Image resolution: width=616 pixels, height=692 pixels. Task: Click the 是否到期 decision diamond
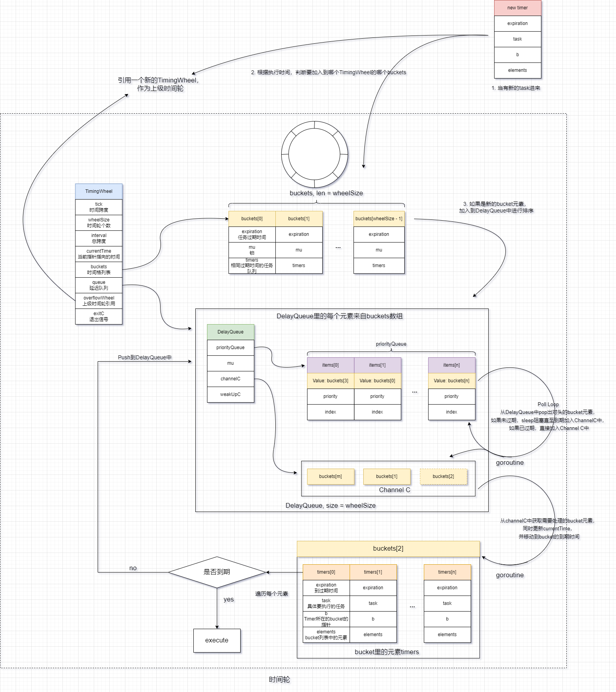[217, 572]
